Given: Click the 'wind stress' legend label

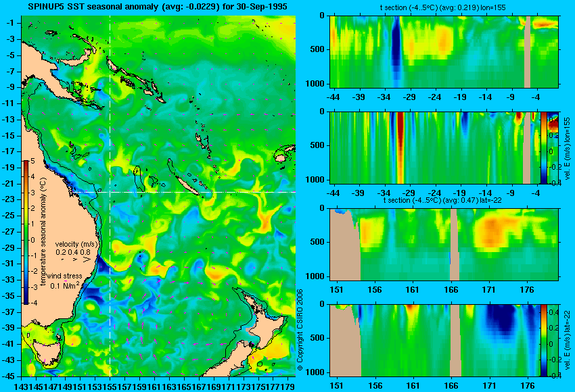Looking at the screenshot, I should (x=64, y=276).
